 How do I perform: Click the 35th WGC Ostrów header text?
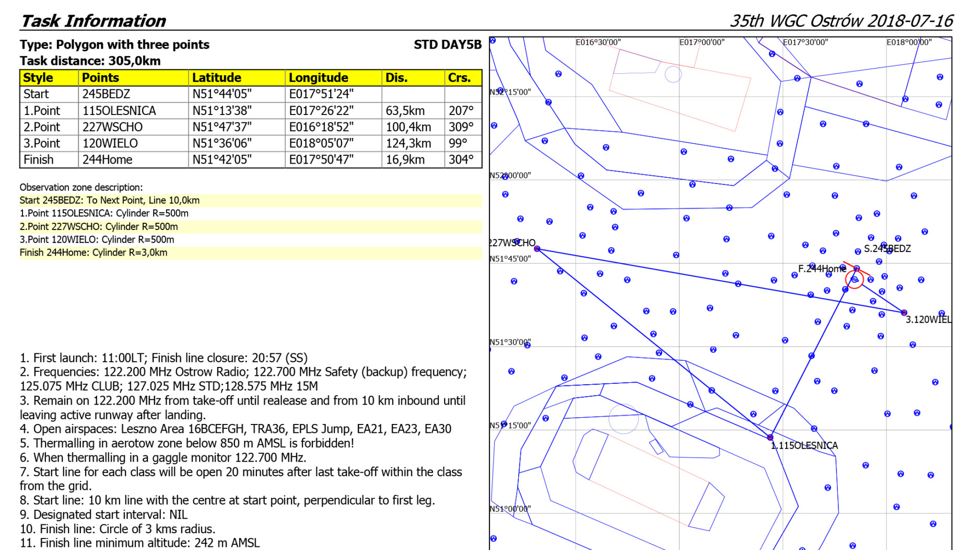[841, 21]
